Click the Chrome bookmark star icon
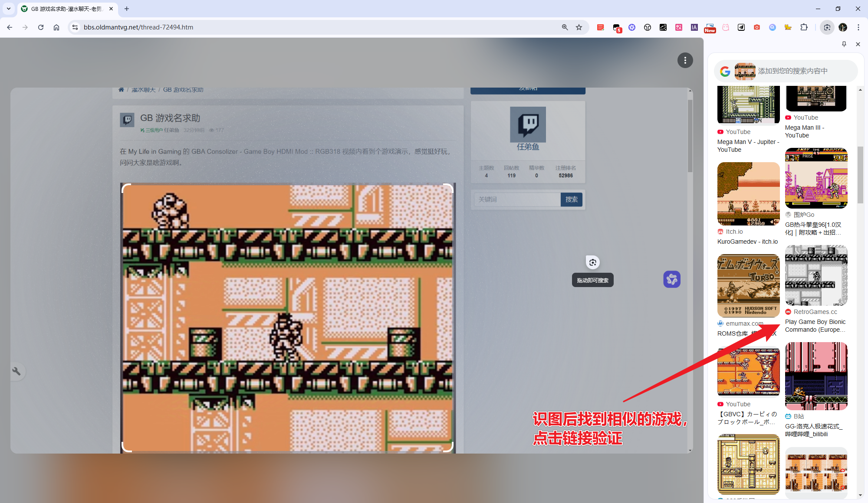 click(x=579, y=27)
